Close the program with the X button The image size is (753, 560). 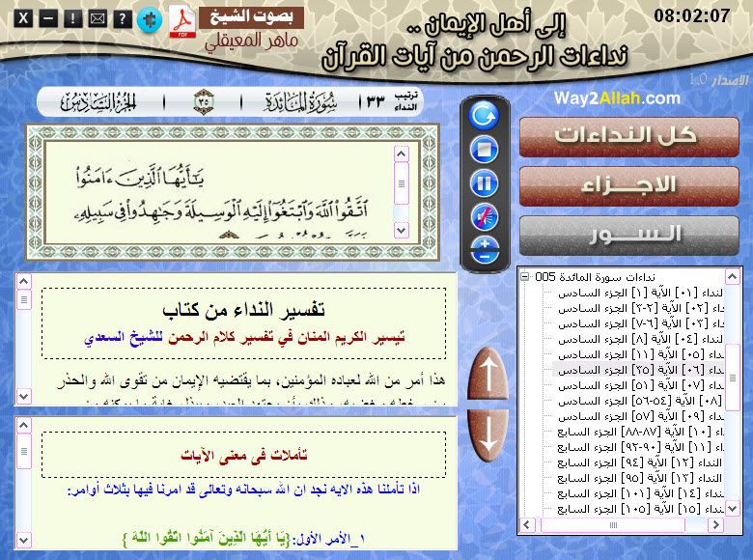pyautogui.click(x=23, y=19)
